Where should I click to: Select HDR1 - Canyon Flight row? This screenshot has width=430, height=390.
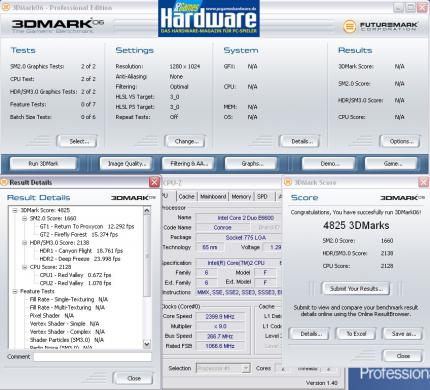81,251
